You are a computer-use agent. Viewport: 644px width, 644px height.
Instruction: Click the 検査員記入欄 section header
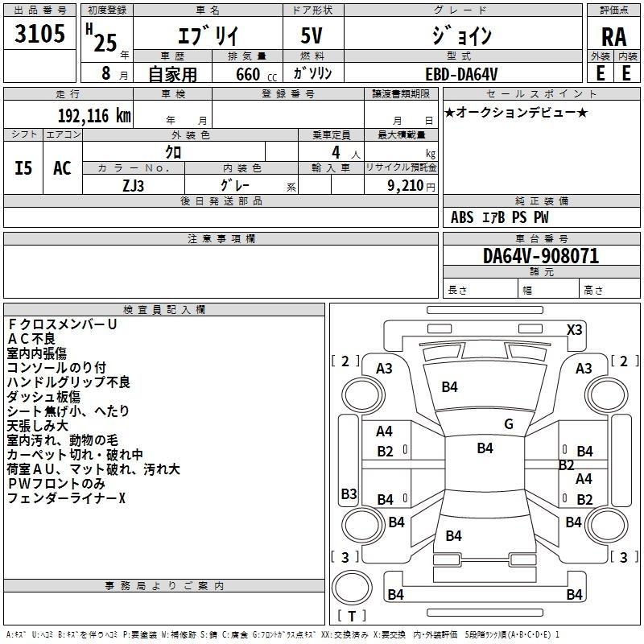pos(164,310)
